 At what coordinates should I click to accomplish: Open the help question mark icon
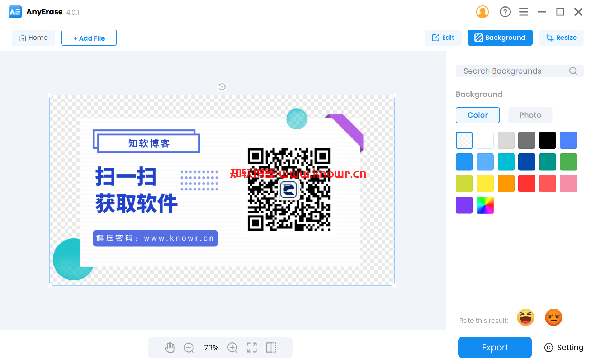click(505, 12)
